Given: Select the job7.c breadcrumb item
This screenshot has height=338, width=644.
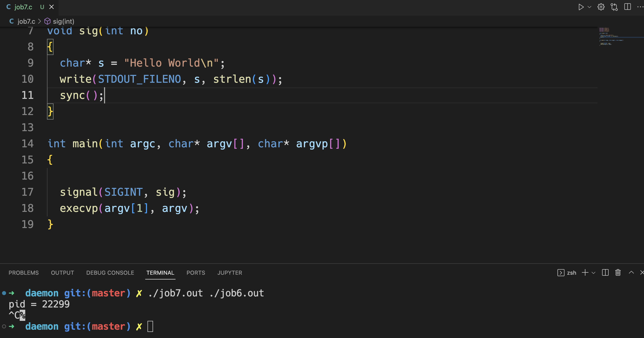Looking at the screenshot, I should [x=26, y=21].
